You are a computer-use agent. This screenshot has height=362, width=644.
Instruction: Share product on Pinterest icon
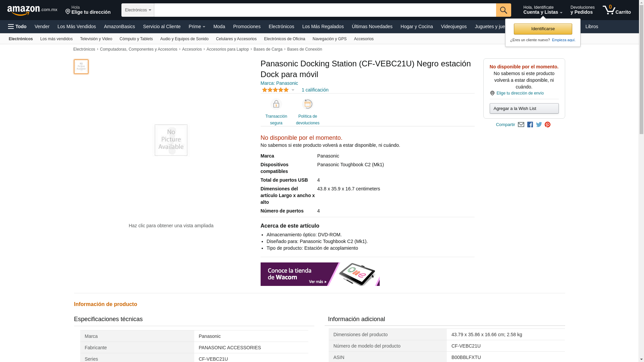coord(547,125)
